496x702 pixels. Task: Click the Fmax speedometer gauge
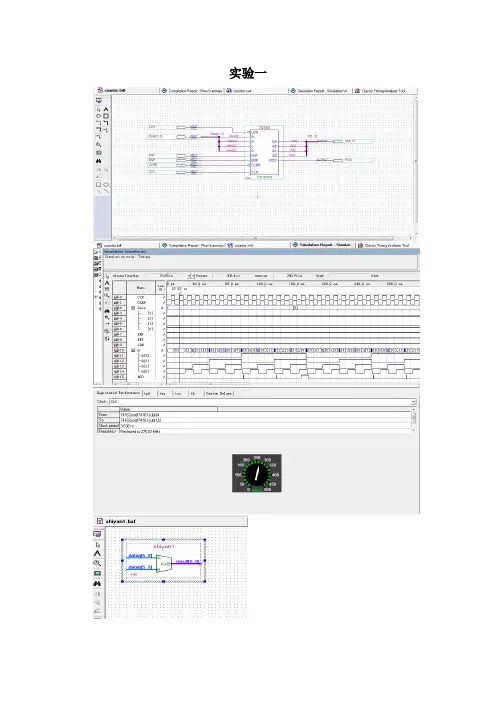coord(257,473)
